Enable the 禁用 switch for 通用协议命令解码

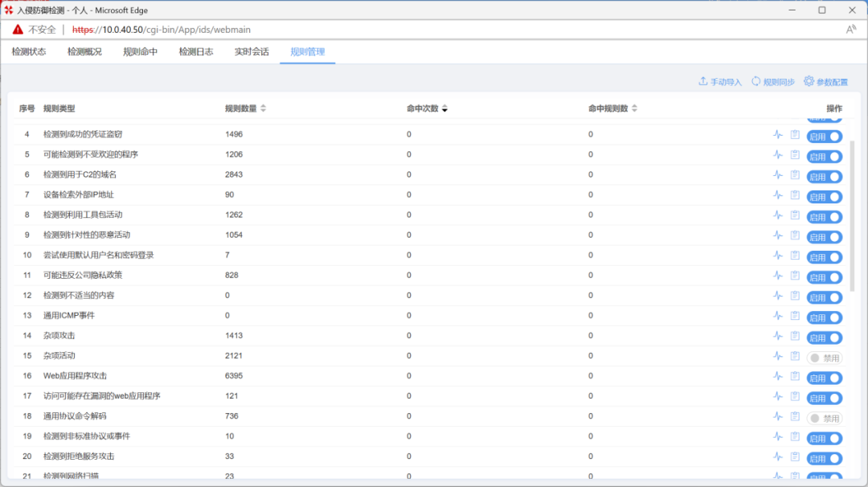(825, 419)
